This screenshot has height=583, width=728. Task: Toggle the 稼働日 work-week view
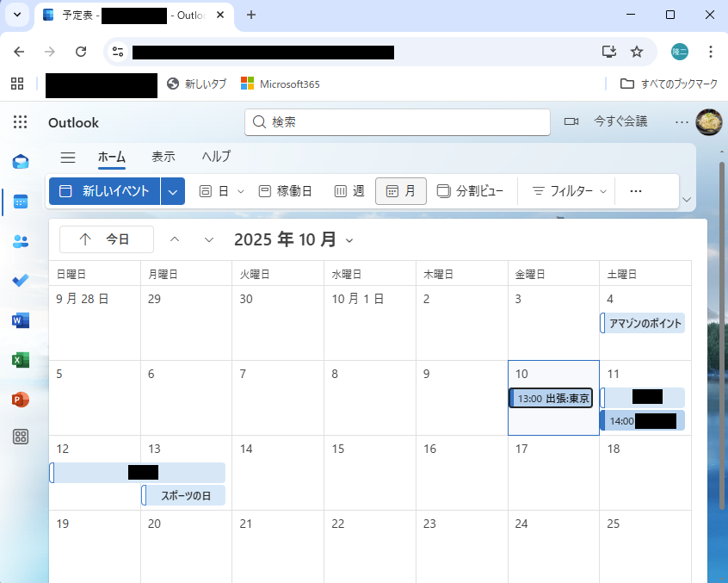click(286, 190)
